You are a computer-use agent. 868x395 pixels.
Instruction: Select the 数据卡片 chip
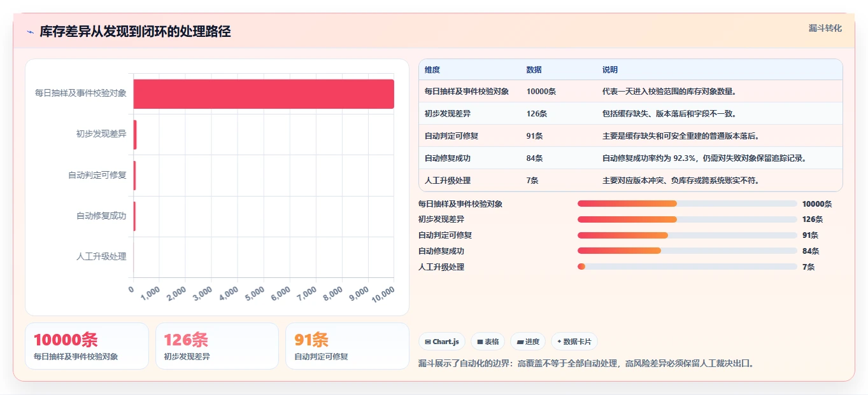point(574,342)
